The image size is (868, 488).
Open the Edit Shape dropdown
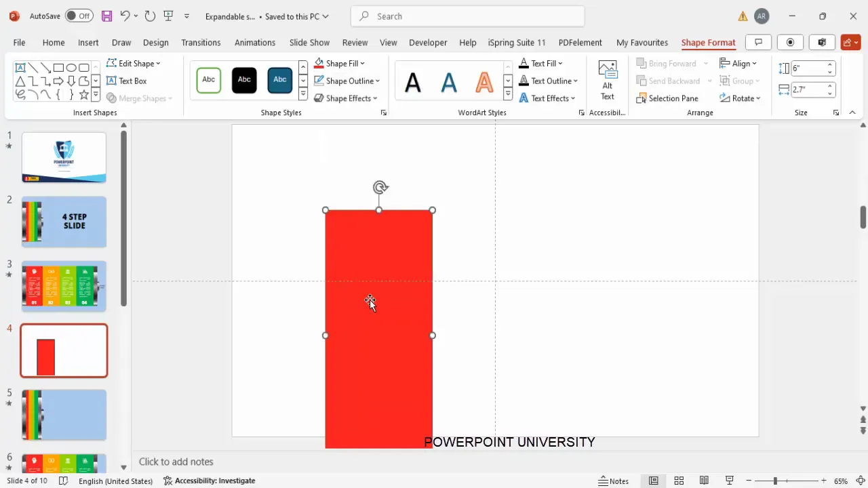134,63
